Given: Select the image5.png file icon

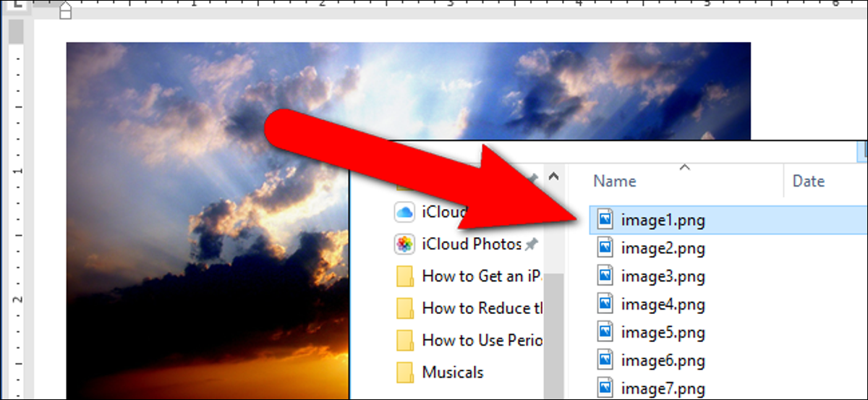Looking at the screenshot, I should coord(605,333).
